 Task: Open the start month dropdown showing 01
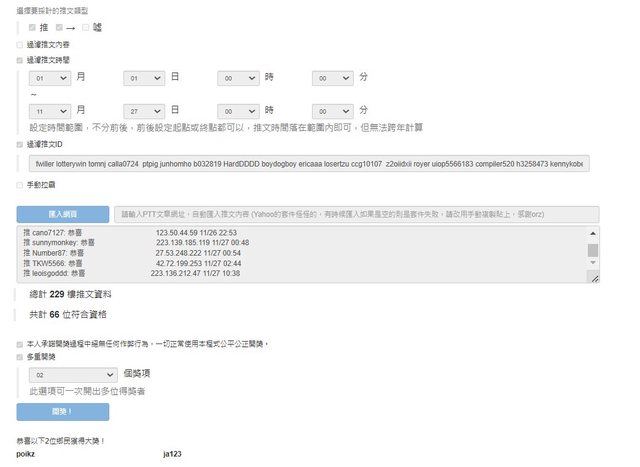(50, 77)
